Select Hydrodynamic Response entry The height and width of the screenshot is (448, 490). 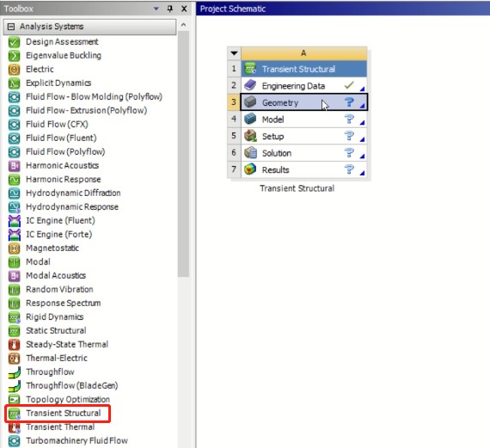coord(72,207)
